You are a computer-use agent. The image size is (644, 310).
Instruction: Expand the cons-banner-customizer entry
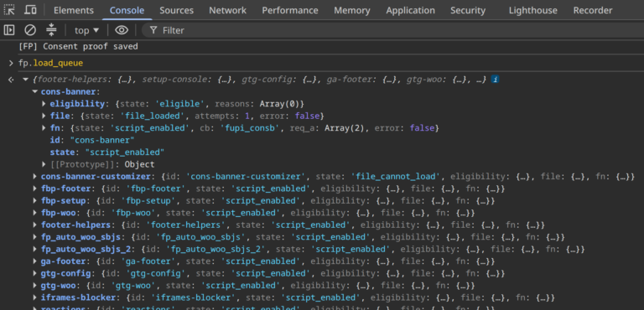pyautogui.click(x=35, y=177)
